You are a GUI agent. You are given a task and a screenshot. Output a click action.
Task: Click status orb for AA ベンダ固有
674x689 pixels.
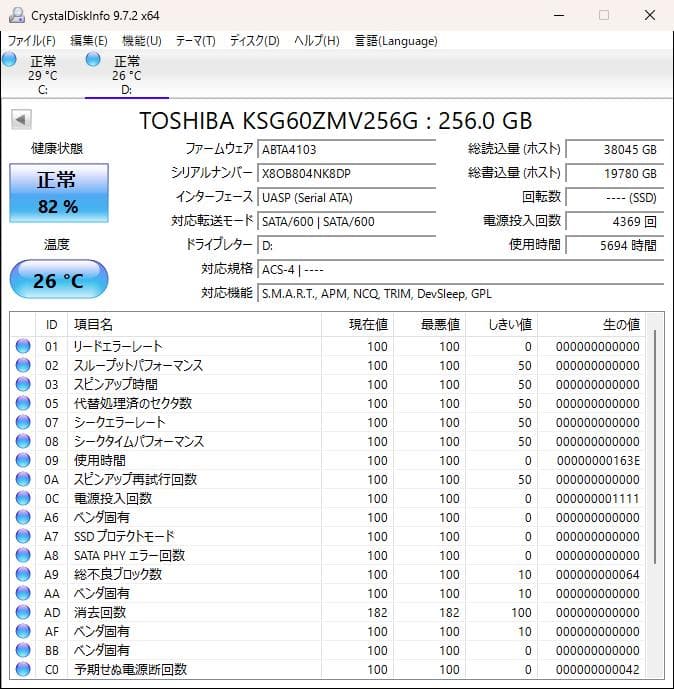pos(23,593)
